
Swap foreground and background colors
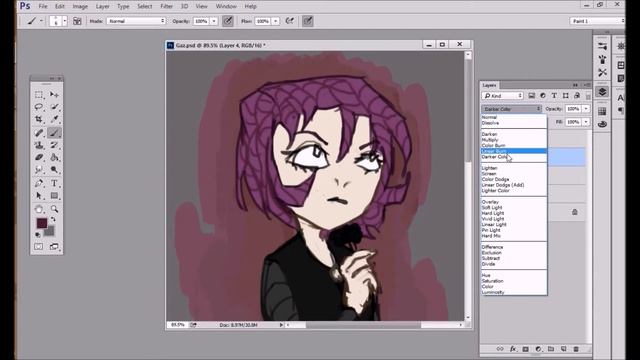pos(53,220)
